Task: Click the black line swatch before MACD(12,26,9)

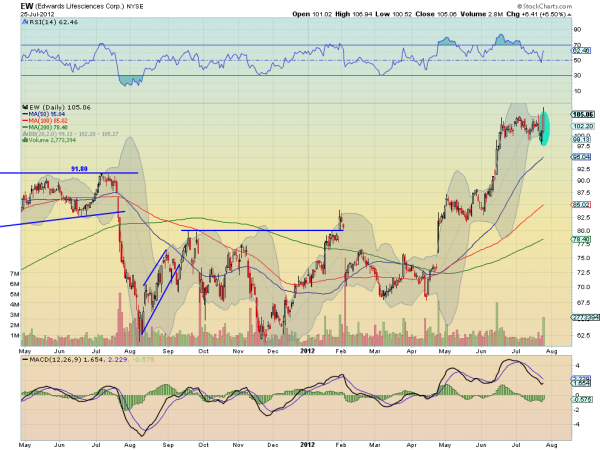Action: tap(25, 360)
